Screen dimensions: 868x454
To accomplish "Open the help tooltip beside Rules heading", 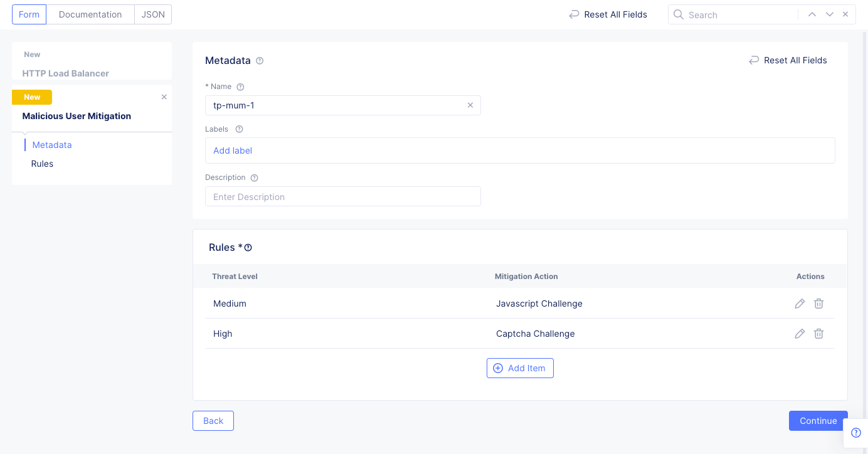I will (x=248, y=247).
